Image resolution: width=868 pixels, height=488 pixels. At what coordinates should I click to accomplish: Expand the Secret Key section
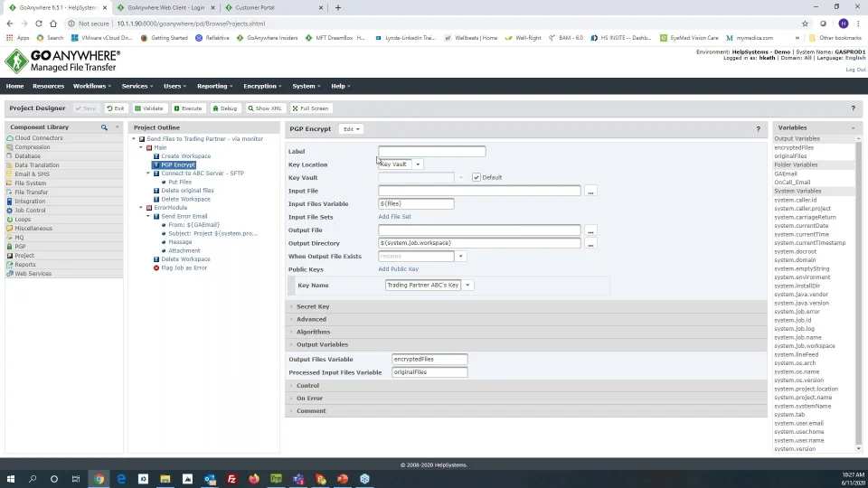coord(313,306)
